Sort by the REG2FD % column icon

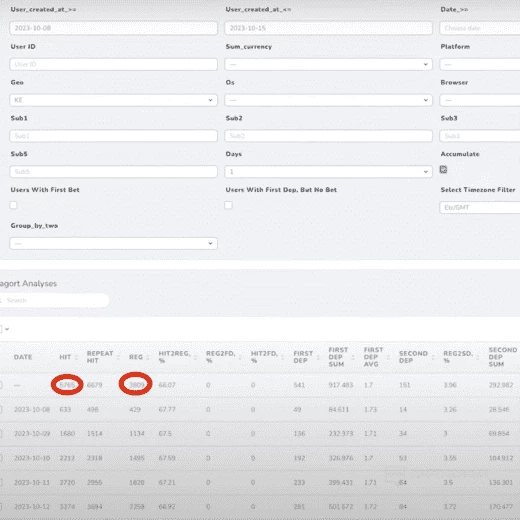(240, 357)
